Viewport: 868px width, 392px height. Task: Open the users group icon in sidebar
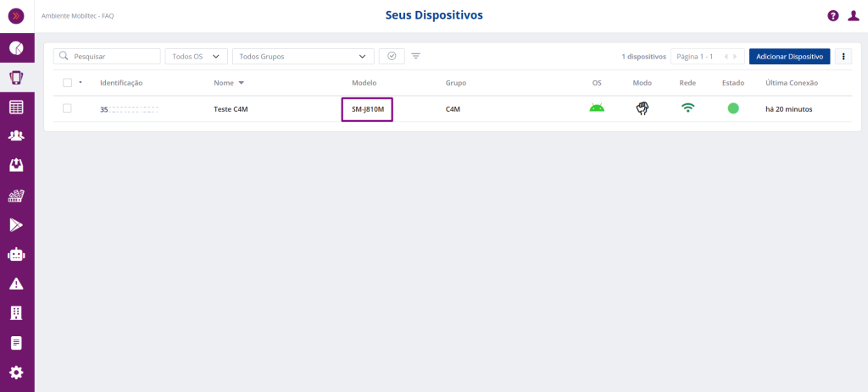point(16,136)
